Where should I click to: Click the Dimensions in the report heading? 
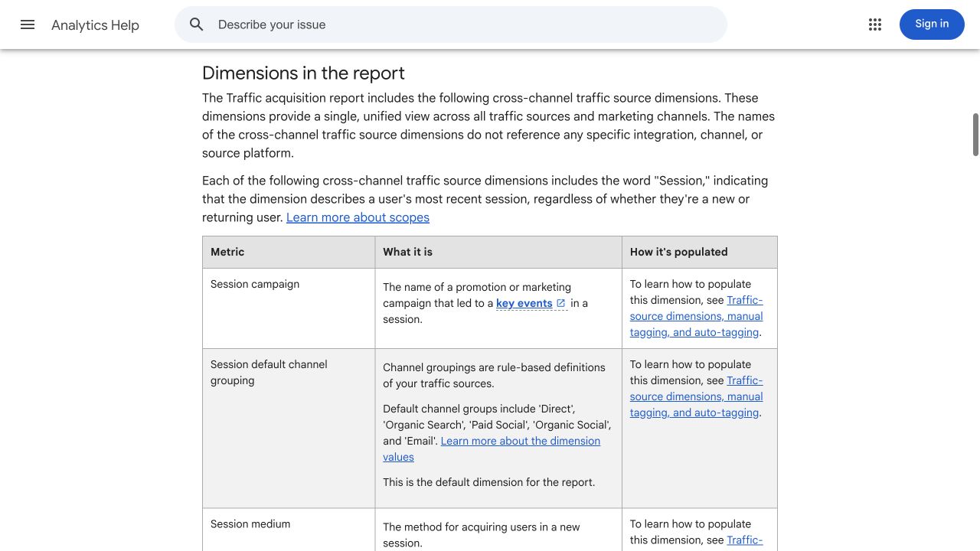coord(303,73)
